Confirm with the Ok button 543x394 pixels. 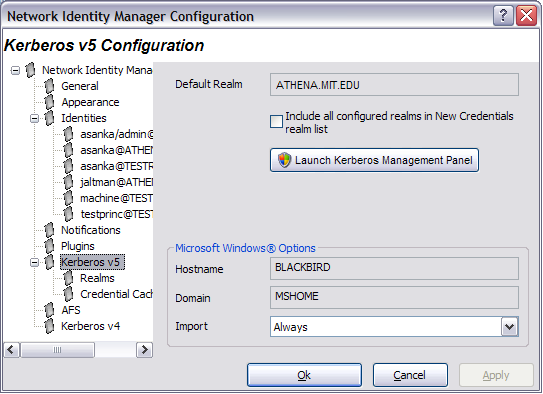[304, 375]
